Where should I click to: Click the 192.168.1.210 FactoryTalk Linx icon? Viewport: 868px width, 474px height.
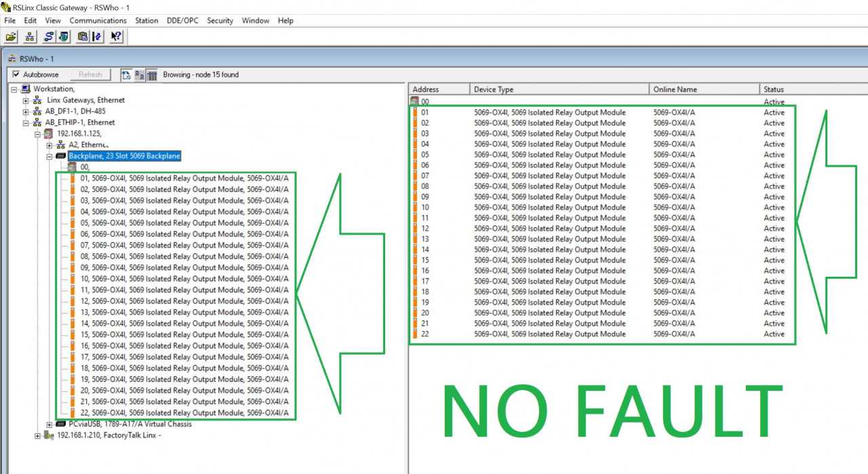tap(49, 435)
